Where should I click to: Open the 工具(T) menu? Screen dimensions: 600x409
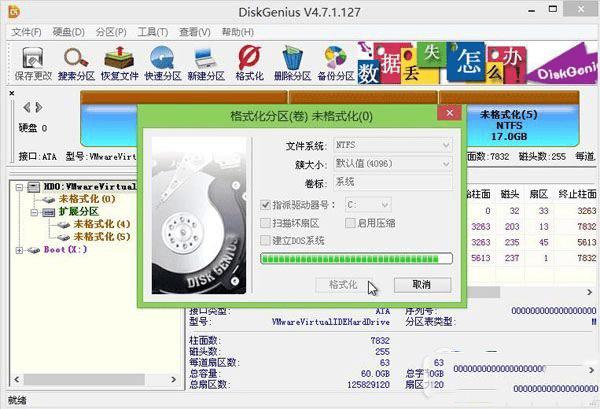(153, 32)
